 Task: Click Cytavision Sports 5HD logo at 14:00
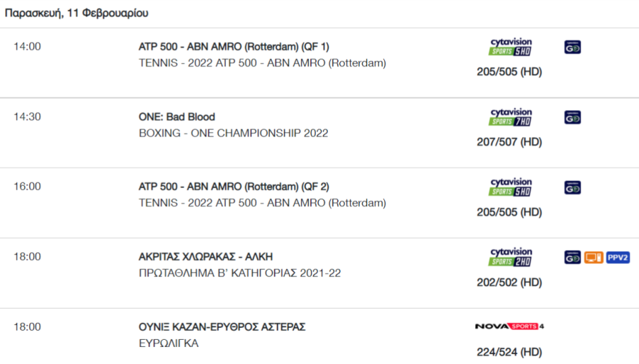click(x=510, y=48)
